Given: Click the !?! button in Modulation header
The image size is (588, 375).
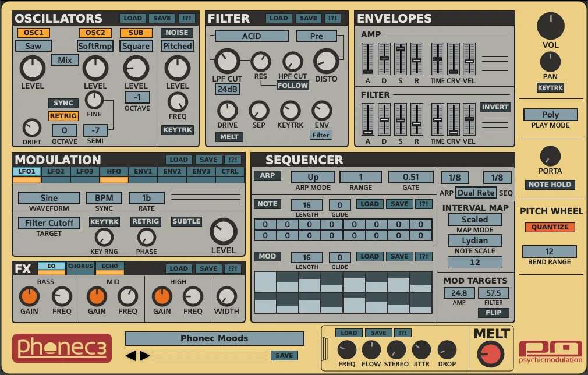Looking at the screenshot, I should (232, 160).
